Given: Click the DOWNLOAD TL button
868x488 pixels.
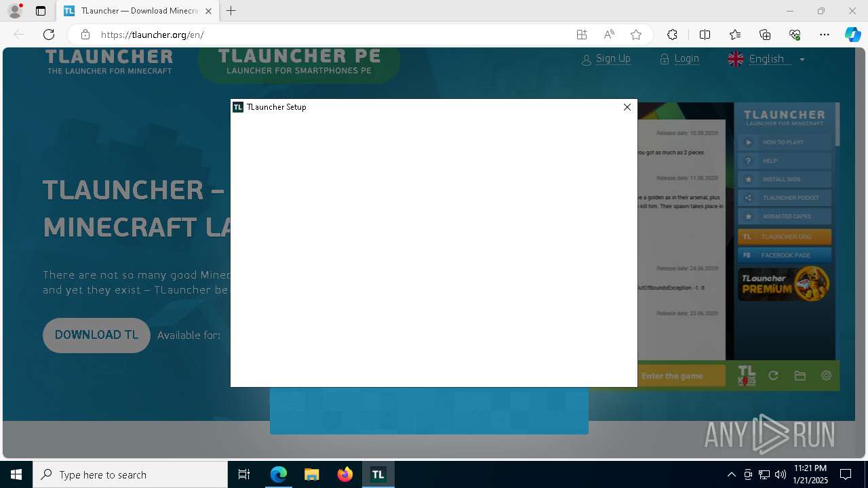Looking at the screenshot, I should pos(96,335).
